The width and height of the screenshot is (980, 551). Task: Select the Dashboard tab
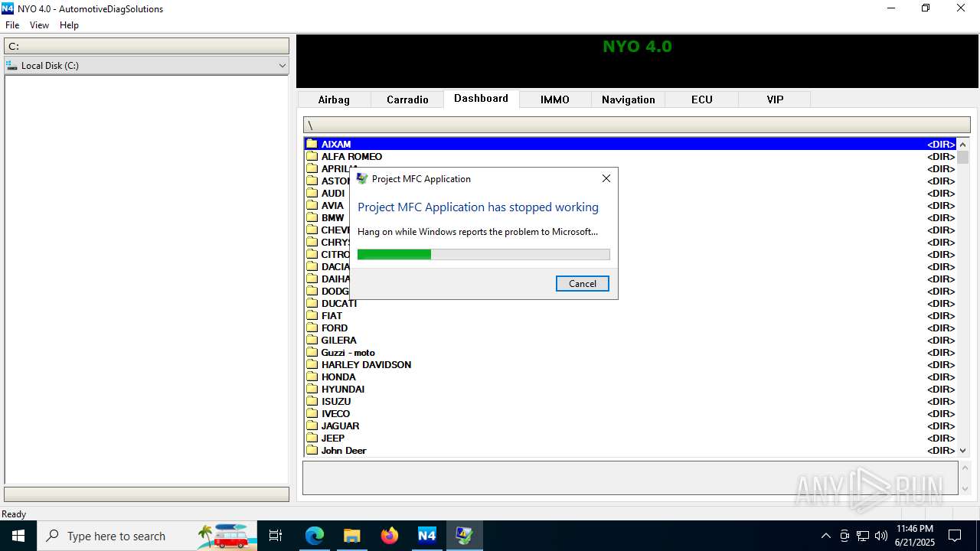481,98
